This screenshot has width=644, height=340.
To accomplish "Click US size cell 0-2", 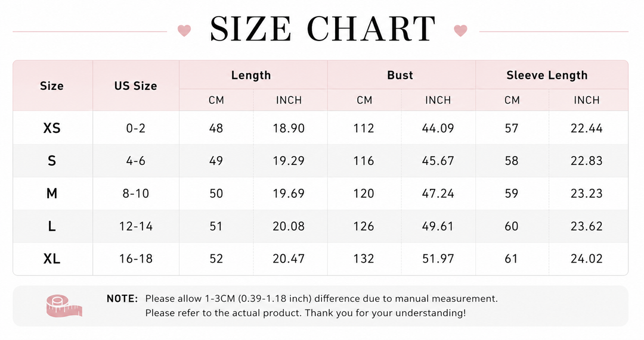I will pos(136,128).
